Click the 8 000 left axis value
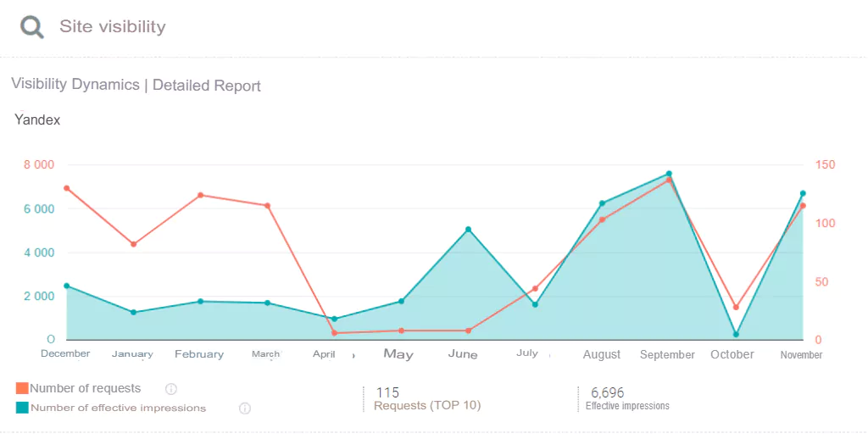 click(39, 164)
